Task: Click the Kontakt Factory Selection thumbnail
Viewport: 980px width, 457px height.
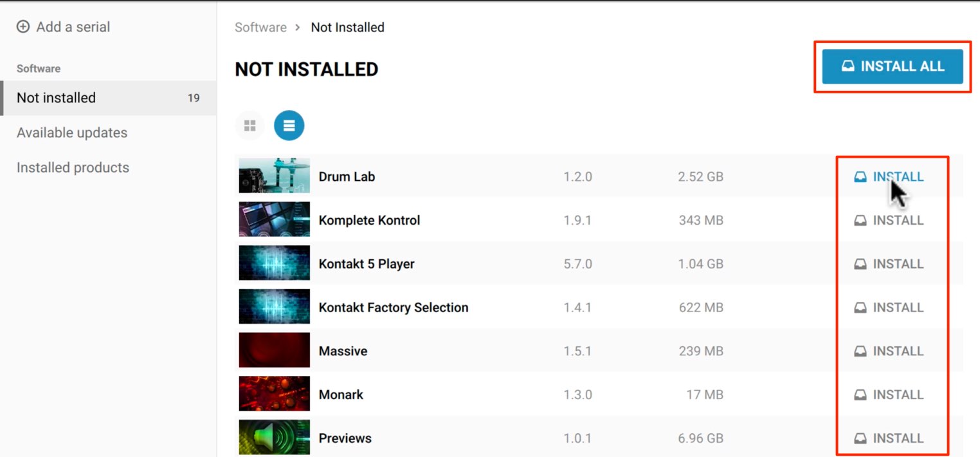Action: click(275, 307)
